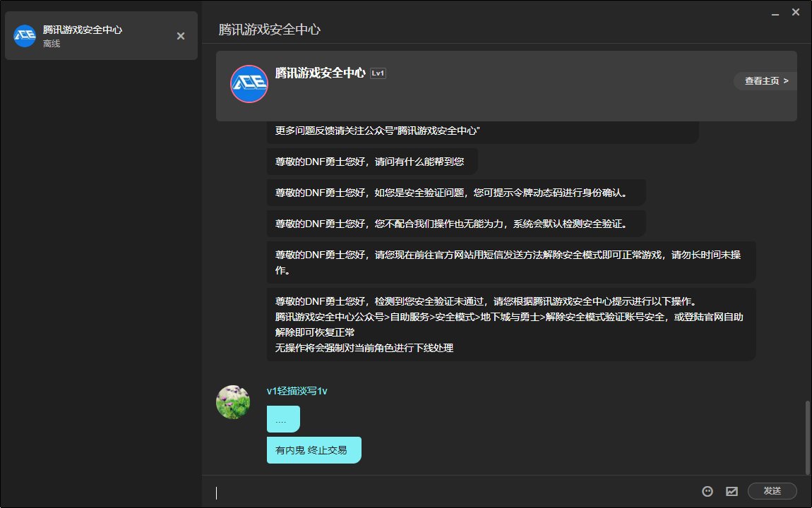Click the Lv1 level badge
Image resolution: width=812 pixels, height=508 pixels.
[378, 73]
